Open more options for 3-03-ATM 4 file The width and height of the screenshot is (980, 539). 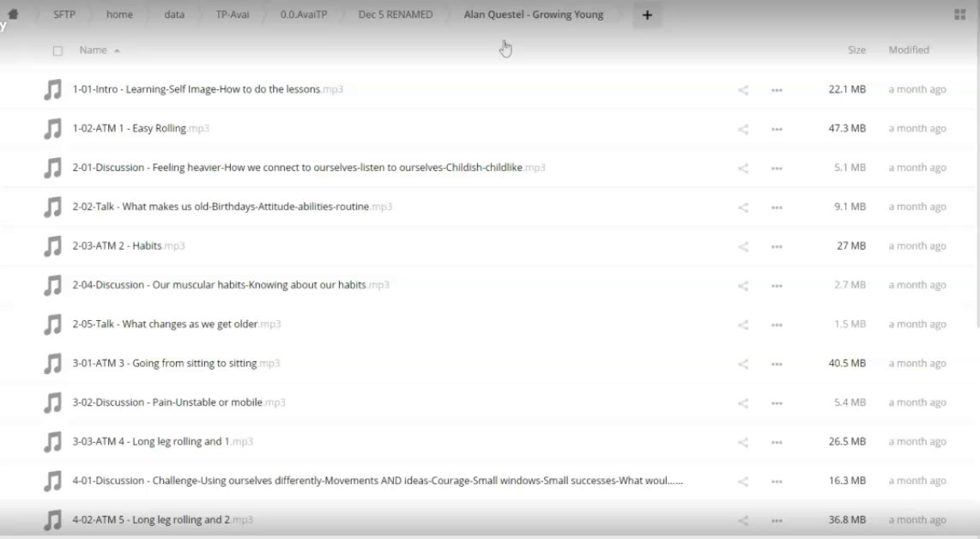(x=777, y=442)
